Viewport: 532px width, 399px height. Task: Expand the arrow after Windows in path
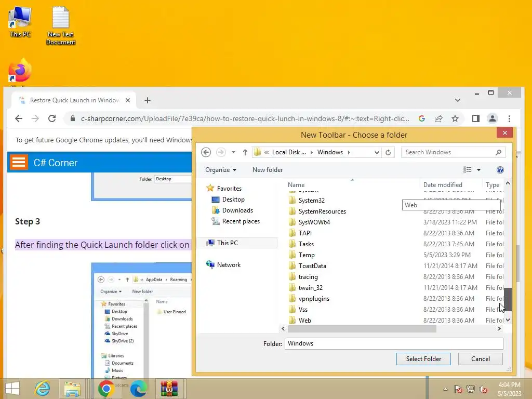[x=349, y=152]
